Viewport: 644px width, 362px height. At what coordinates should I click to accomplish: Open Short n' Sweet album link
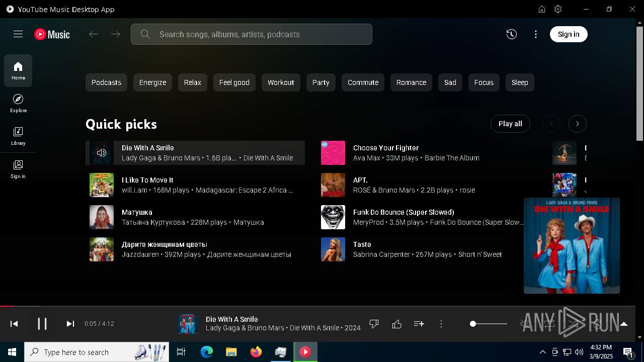[480, 254]
